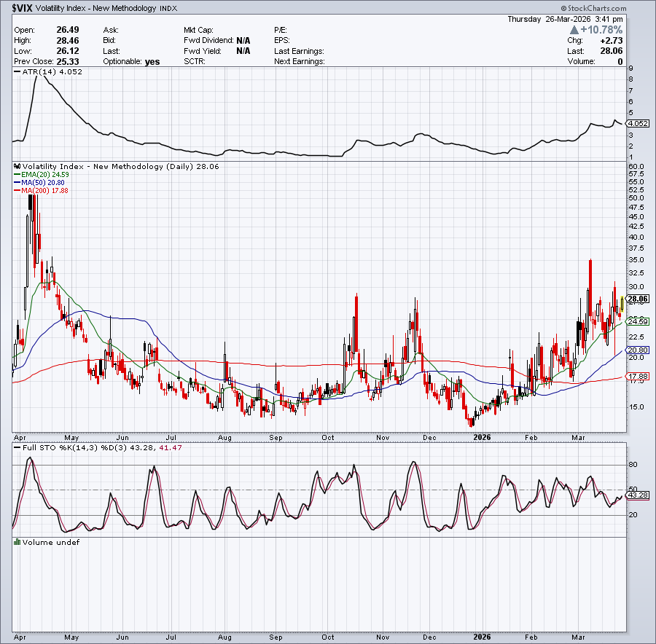Click the green up-arrow change icon

pos(574,30)
